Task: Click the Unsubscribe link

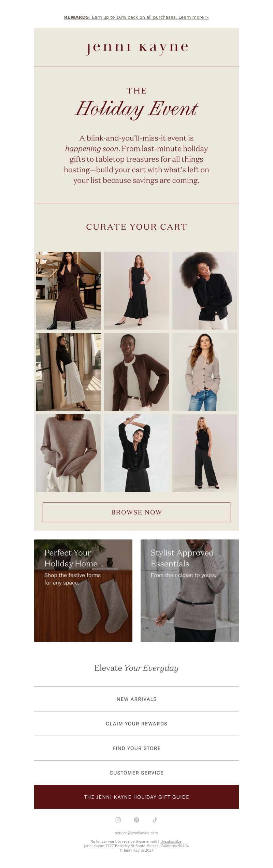Action: (x=171, y=841)
